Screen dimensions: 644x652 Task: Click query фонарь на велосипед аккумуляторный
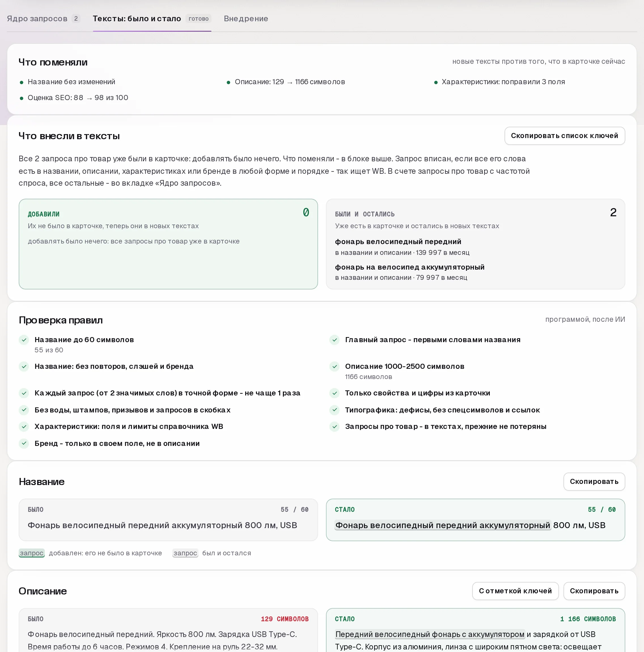point(409,267)
